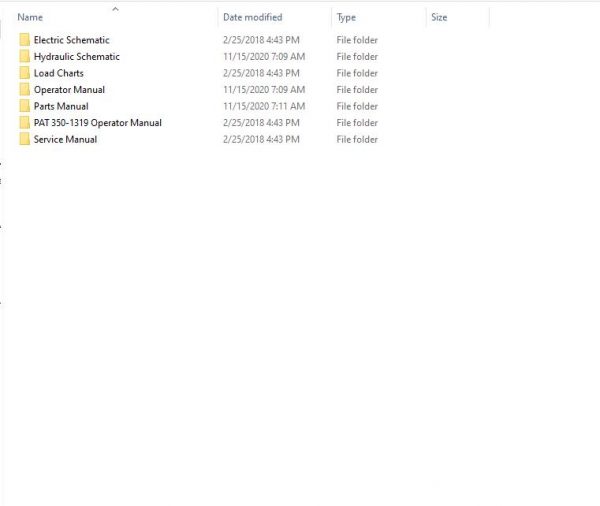Click the Electric Schematic modified date
Screen dimensions: 600x506
pos(261,40)
